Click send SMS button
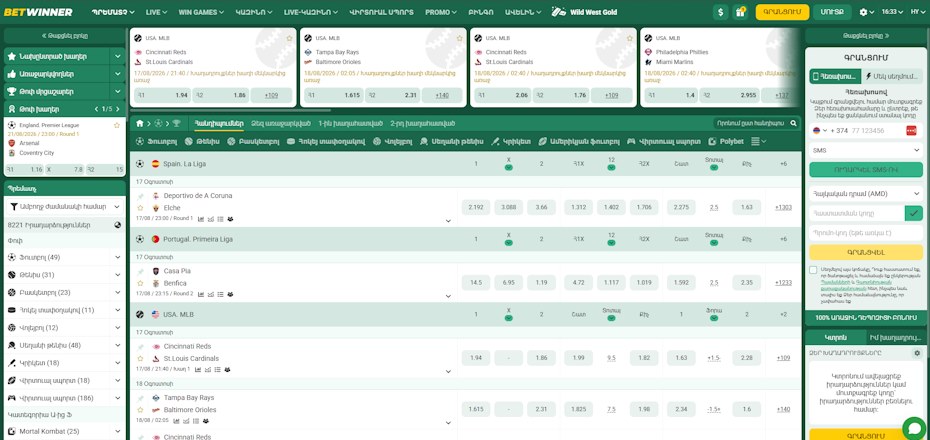Image resolution: width=930 pixels, height=440 pixels. pos(866,170)
